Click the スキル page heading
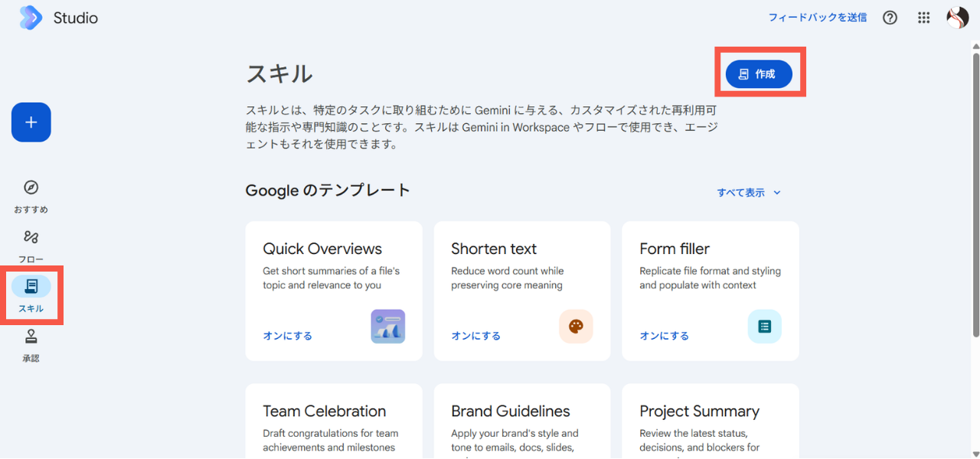 point(279,74)
